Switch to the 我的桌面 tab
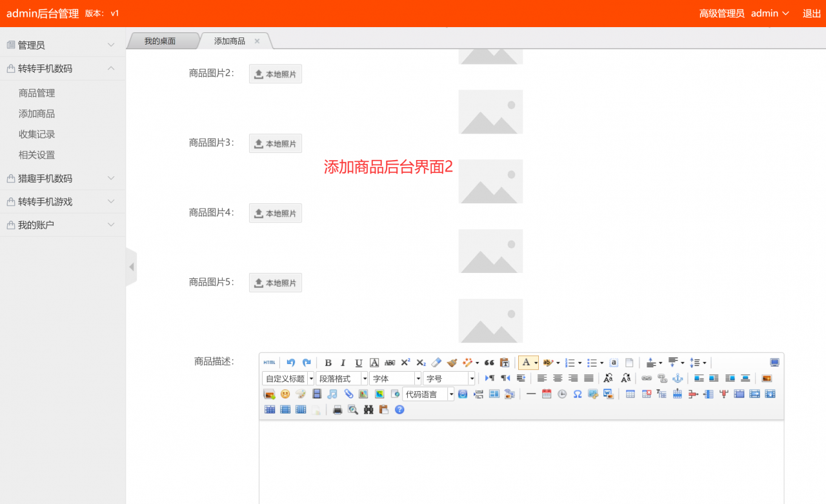 (x=160, y=41)
